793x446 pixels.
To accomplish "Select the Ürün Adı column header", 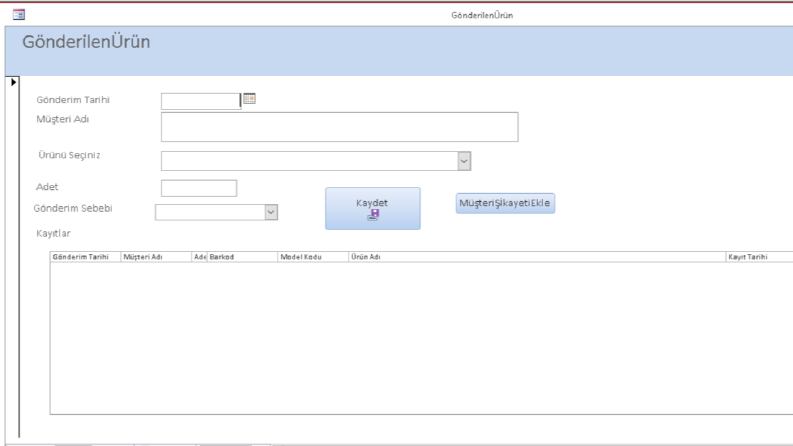I will tap(537, 257).
